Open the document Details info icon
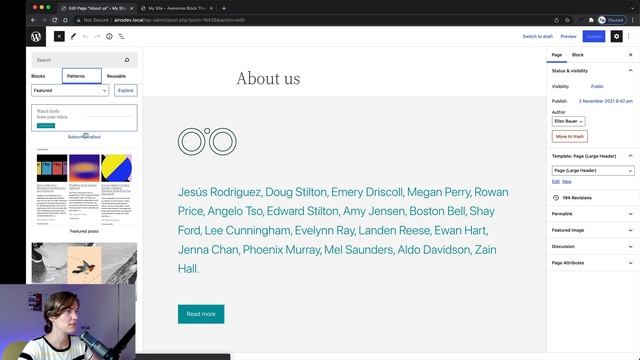This screenshot has width=640, height=360. tap(109, 36)
